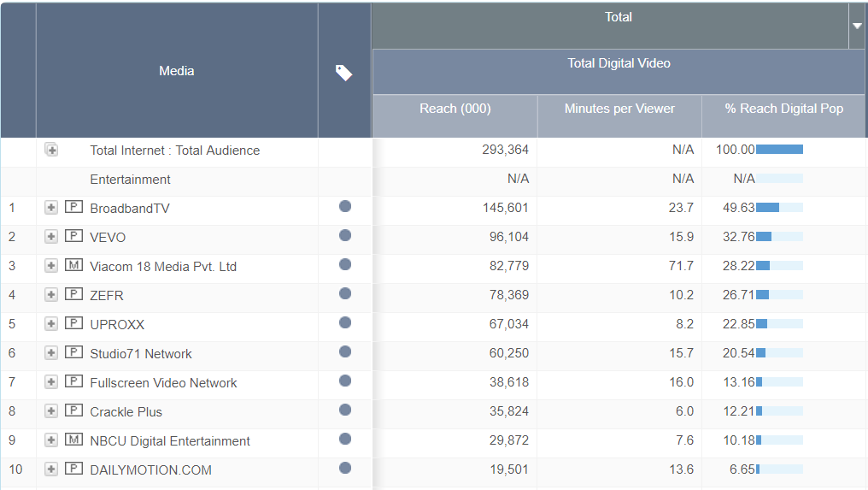Click the tag dot in Viacom 18 row

(x=345, y=264)
